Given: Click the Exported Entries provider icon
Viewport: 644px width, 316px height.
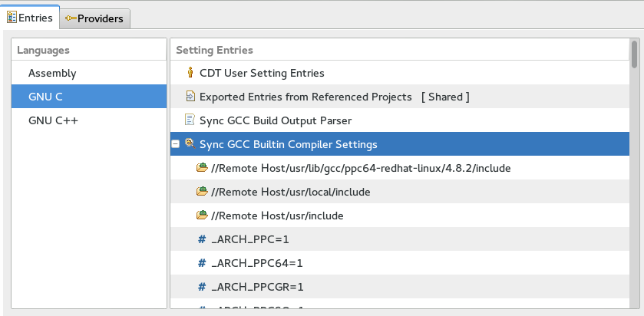Looking at the screenshot, I should point(190,97).
